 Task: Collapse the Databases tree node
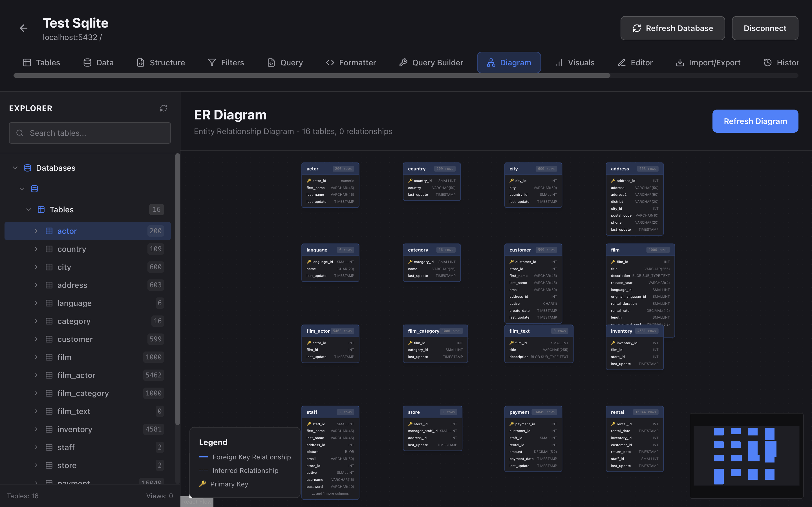15,168
